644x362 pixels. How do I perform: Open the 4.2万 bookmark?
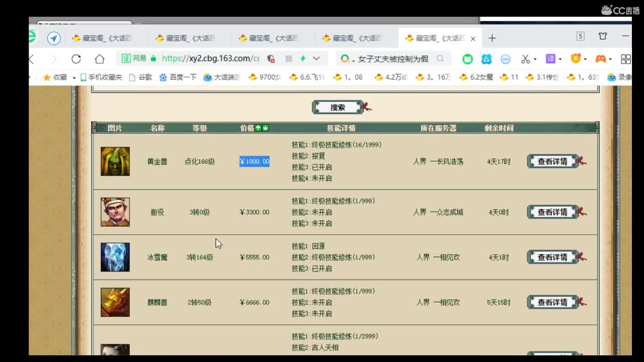click(391, 77)
